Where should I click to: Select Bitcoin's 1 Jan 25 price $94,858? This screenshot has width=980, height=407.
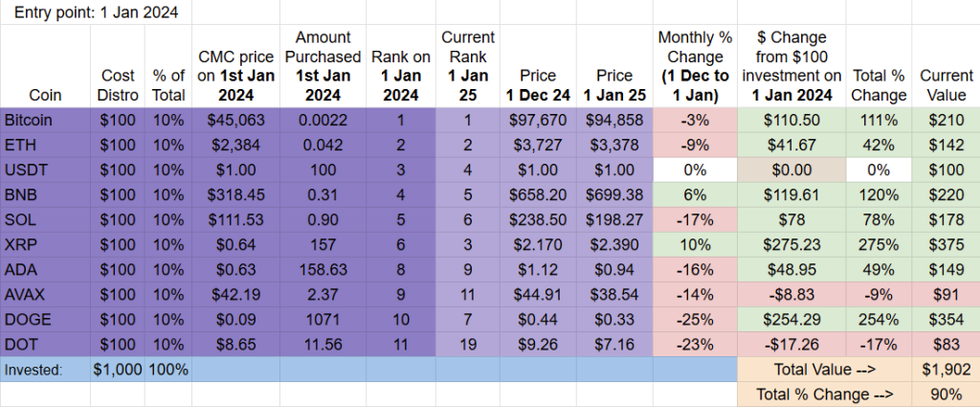[613, 120]
